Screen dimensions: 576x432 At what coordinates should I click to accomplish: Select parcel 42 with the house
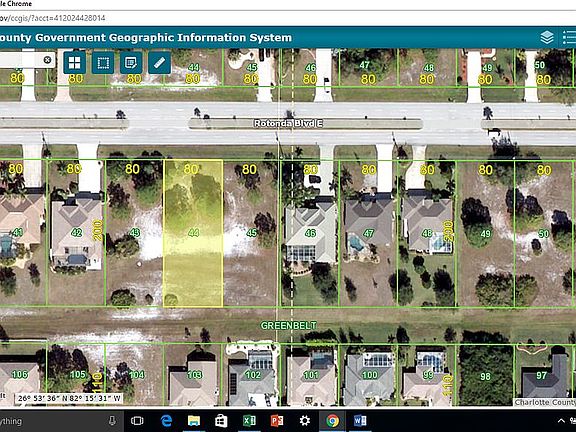(76, 233)
